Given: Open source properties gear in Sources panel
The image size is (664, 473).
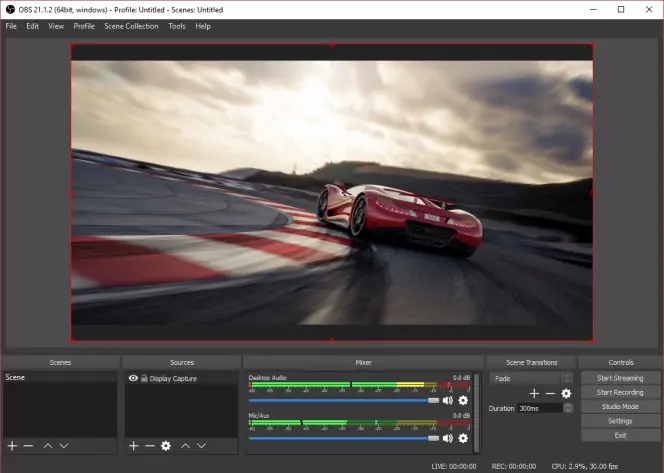Looking at the screenshot, I should point(166,446).
